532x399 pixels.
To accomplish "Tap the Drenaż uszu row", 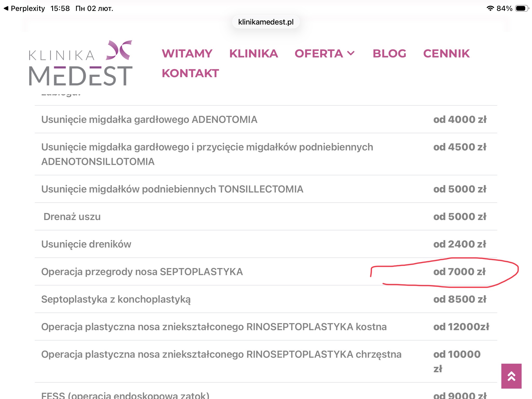I will click(72, 217).
